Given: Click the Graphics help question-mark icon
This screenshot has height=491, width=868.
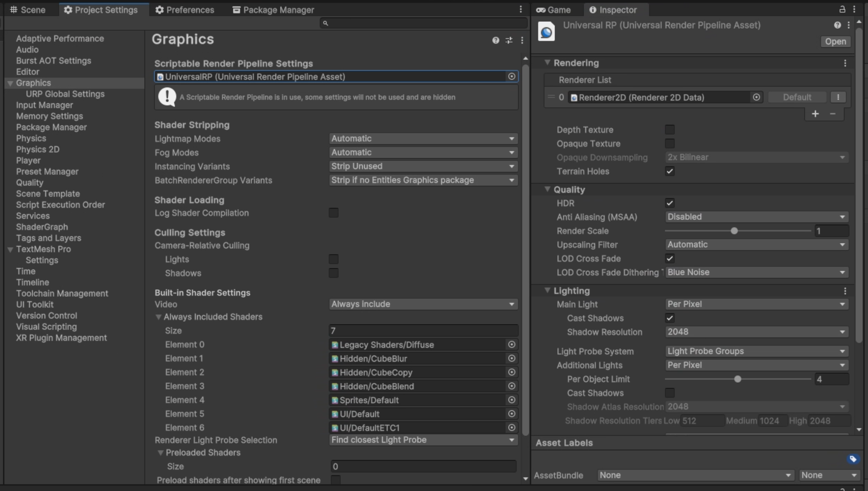Looking at the screenshot, I should 495,40.
